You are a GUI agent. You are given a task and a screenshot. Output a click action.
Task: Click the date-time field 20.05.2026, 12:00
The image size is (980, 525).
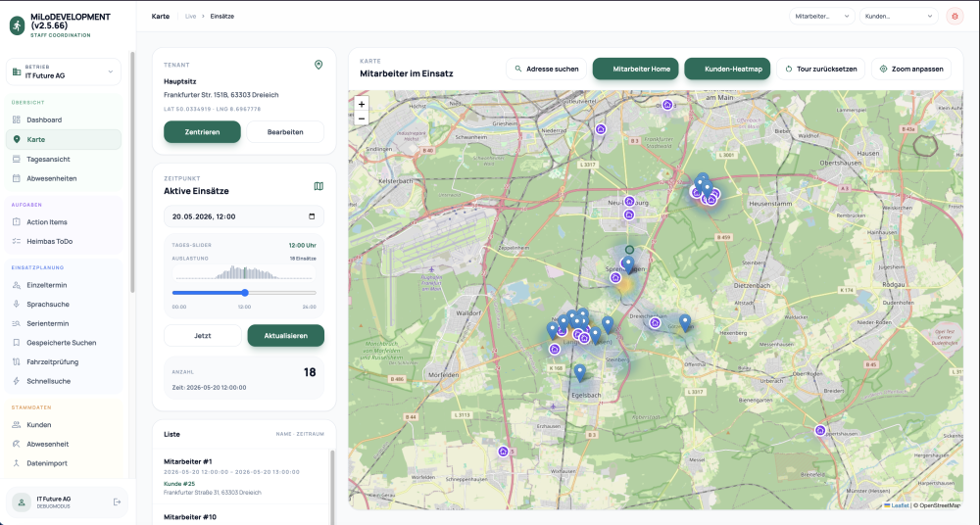pos(244,216)
